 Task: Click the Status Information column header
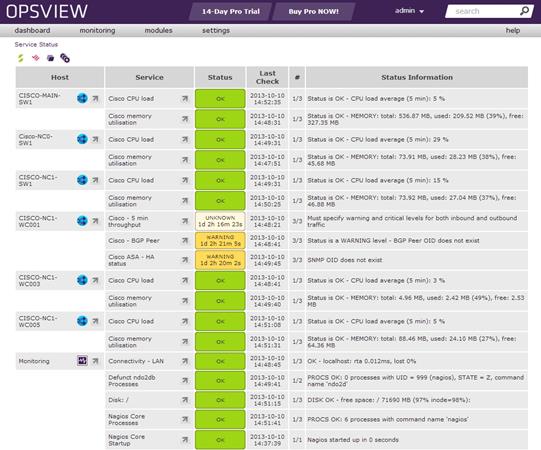(417, 77)
